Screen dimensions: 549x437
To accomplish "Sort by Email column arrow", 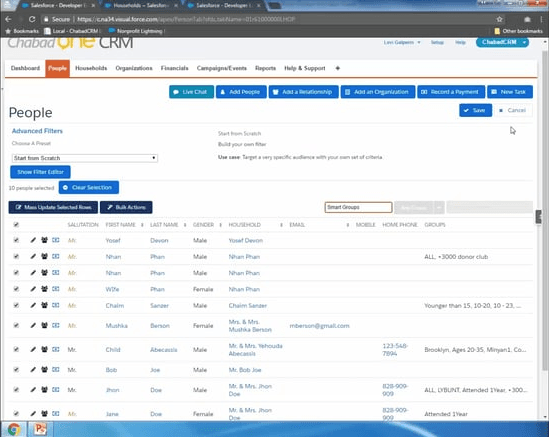I will [x=348, y=225].
